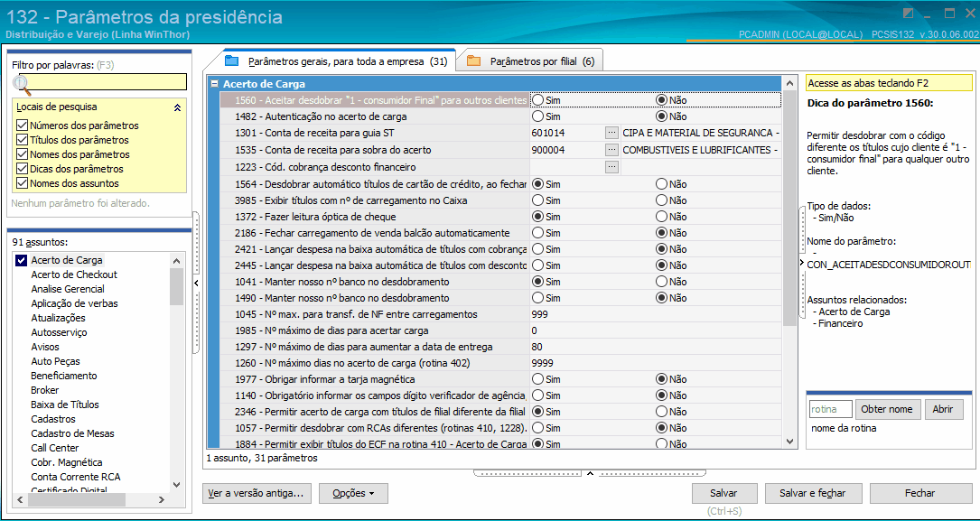Click account code 900004 value
980x521 pixels.
click(x=547, y=150)
